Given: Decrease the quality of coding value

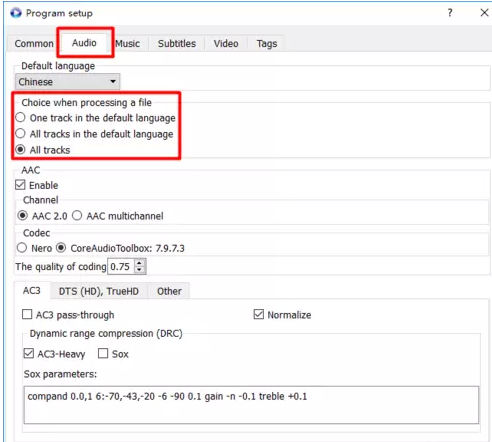Looking at the screenshot, I should click(140, 270).
